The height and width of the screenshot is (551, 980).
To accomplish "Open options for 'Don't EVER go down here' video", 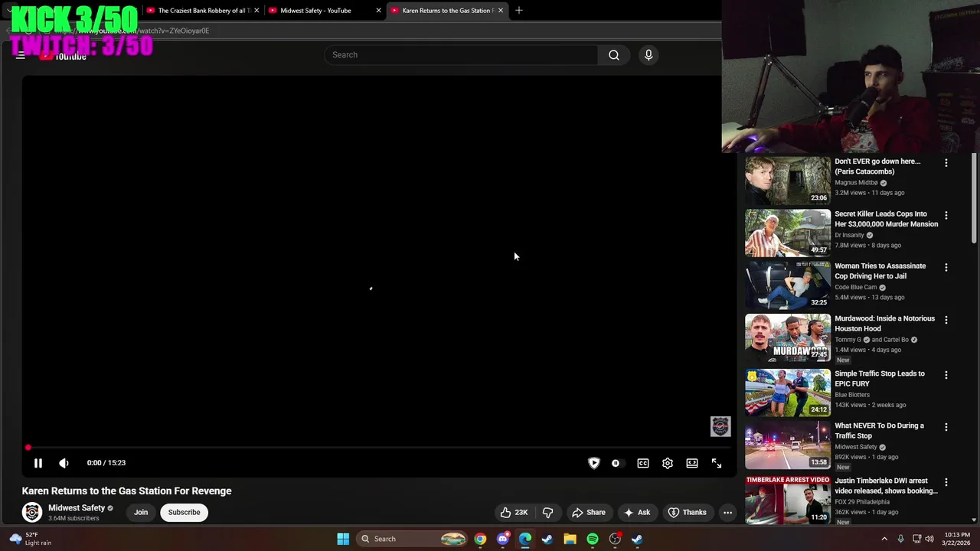I will 946,163.
